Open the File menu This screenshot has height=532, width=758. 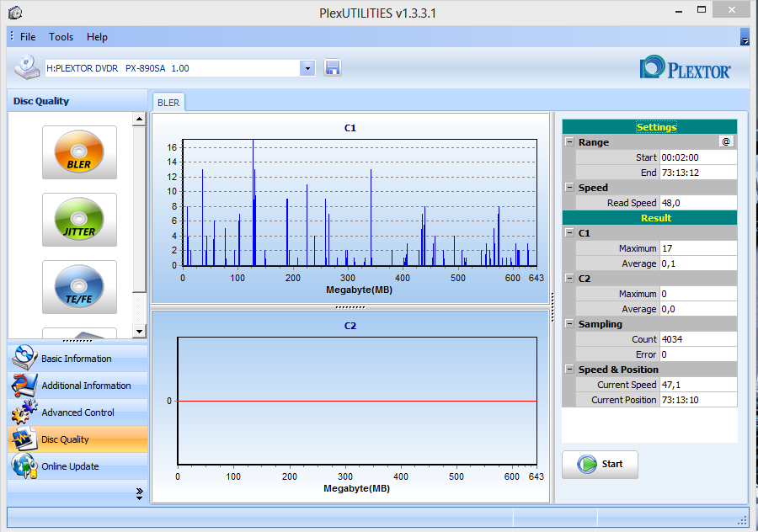(x=28, y=37)
